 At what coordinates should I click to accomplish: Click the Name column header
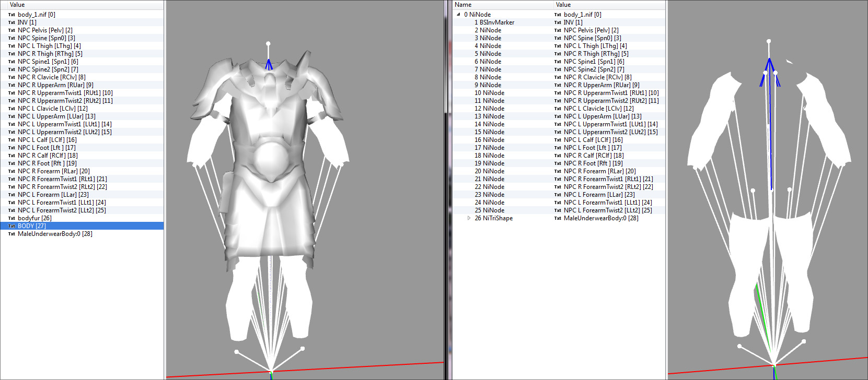point(463,5)
